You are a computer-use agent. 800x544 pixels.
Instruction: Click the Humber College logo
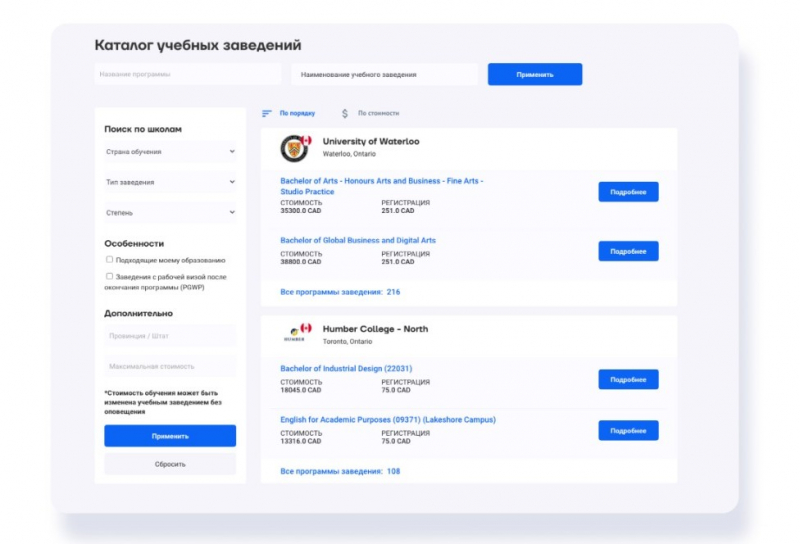[x=294, y=335]
